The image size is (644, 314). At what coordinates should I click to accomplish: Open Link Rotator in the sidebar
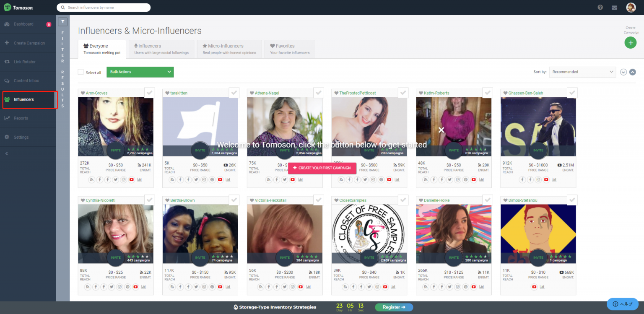(x=28, y=62)
